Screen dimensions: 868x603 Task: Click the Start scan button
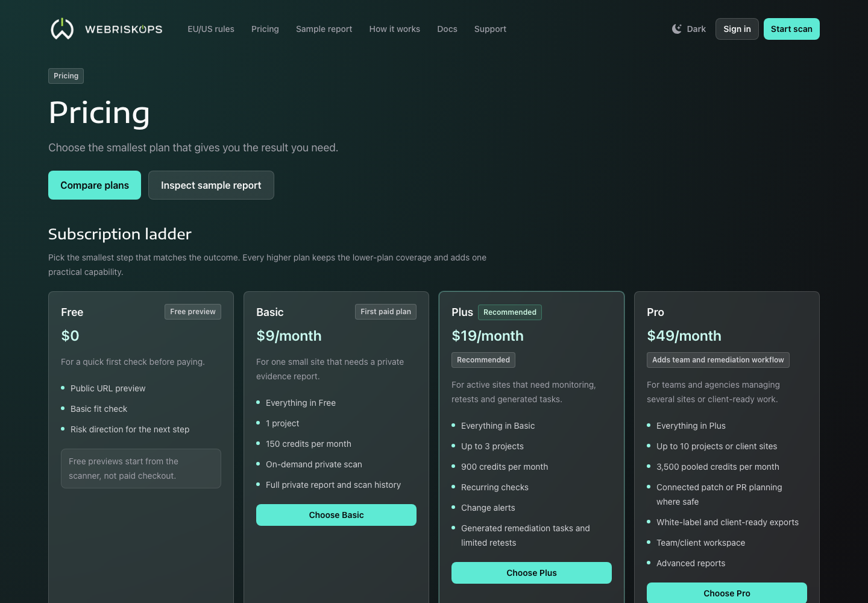pos(791,29)
